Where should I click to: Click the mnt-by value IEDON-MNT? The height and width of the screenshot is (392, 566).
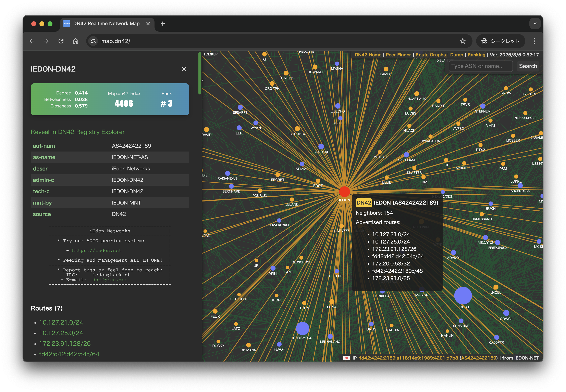(x=126, y=203)
